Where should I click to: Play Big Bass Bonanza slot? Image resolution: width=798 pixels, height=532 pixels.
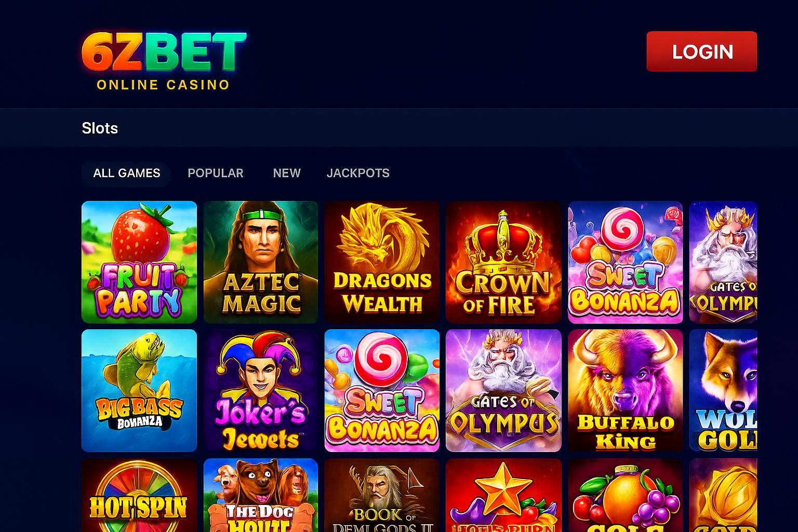tap(139, 391)
